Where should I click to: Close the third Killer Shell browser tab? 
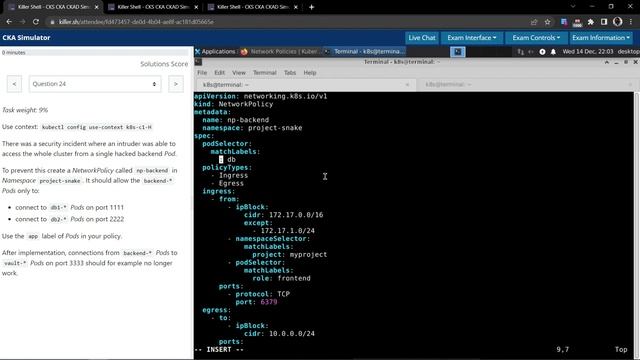point(296,7)
